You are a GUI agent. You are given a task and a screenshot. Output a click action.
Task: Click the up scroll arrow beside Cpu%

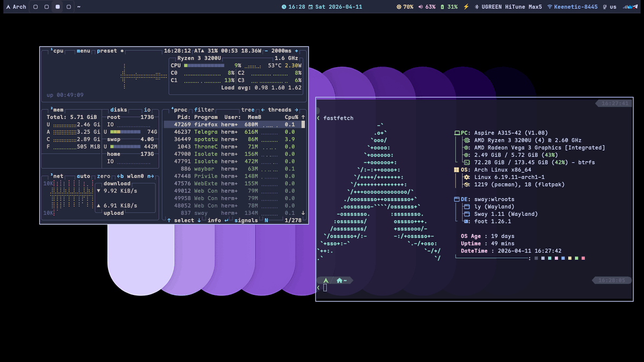pyautogui.click(x=303, y=117)
